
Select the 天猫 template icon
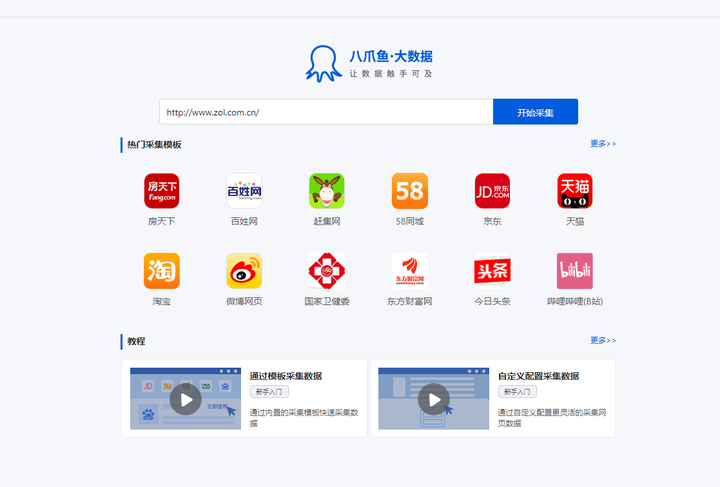[x=575, y=191]
